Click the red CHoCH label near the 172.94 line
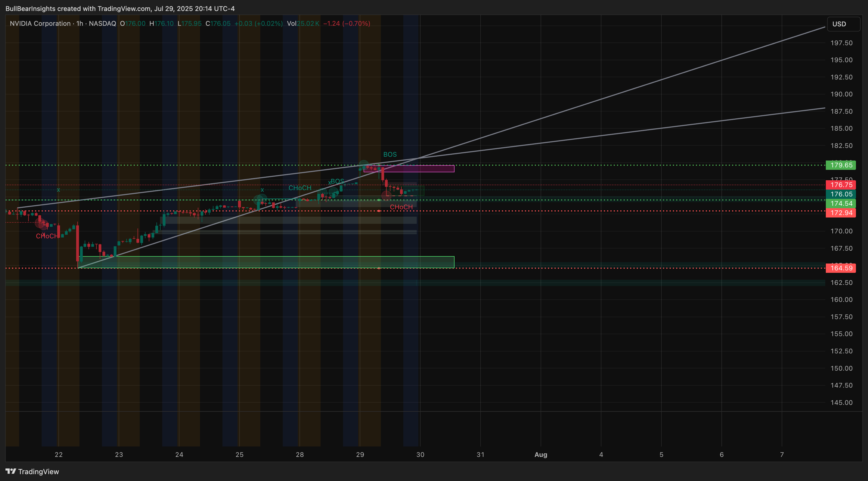This screenshot has width=868, height=481. [x=401, y=207]
